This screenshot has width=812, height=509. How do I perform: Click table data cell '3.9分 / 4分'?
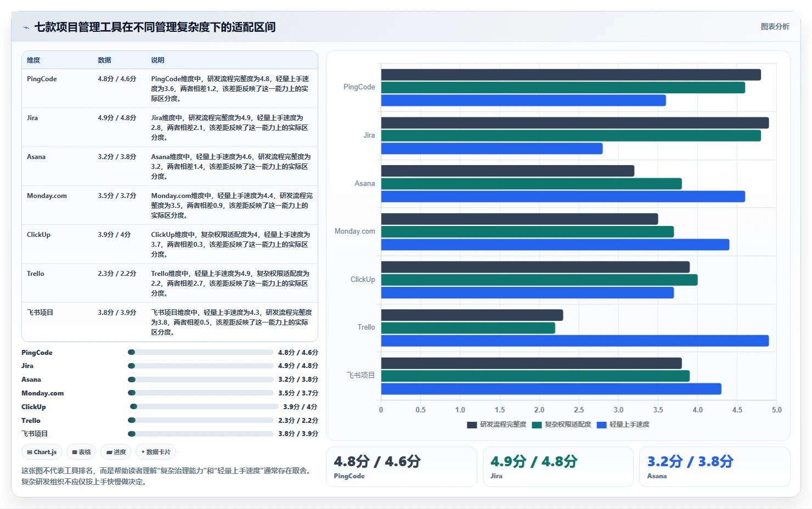coord(114,235)
